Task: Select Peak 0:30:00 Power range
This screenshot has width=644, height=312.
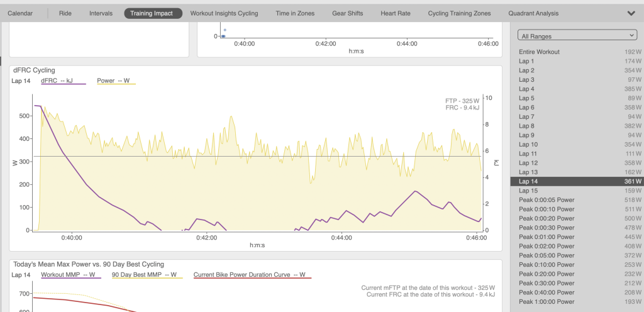Action: 577,283
